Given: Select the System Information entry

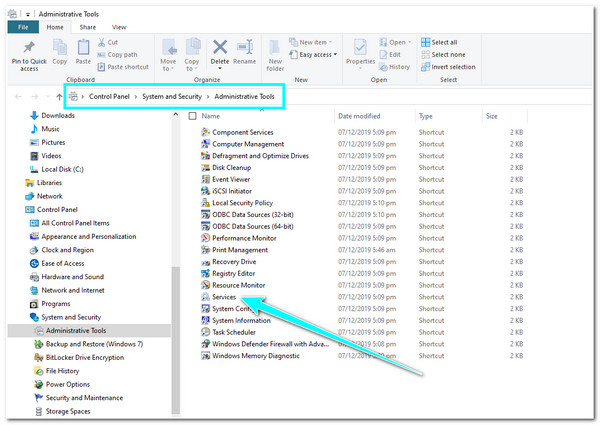Looking at the screenshot, I should pyautogui.click(x=241, y=321).
